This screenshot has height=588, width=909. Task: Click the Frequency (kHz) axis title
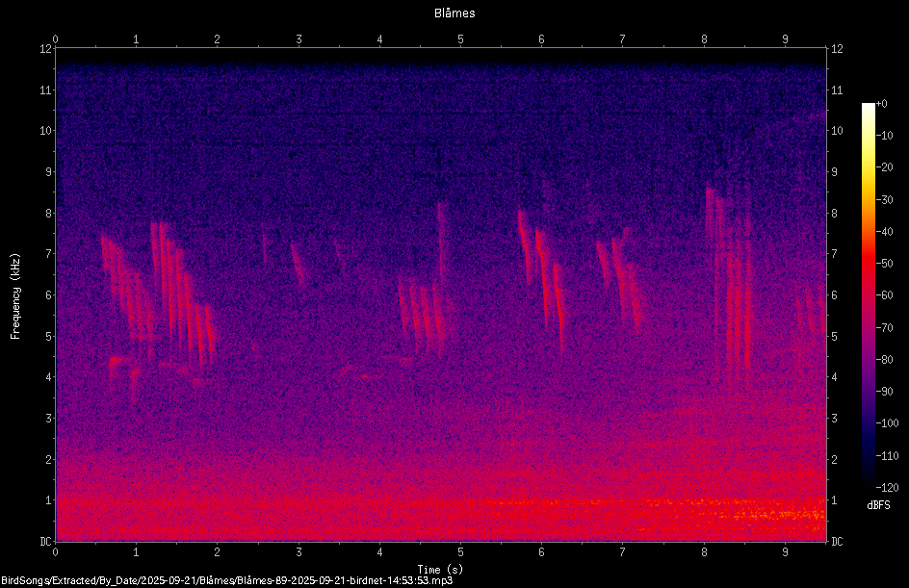(x=15, y=296)
